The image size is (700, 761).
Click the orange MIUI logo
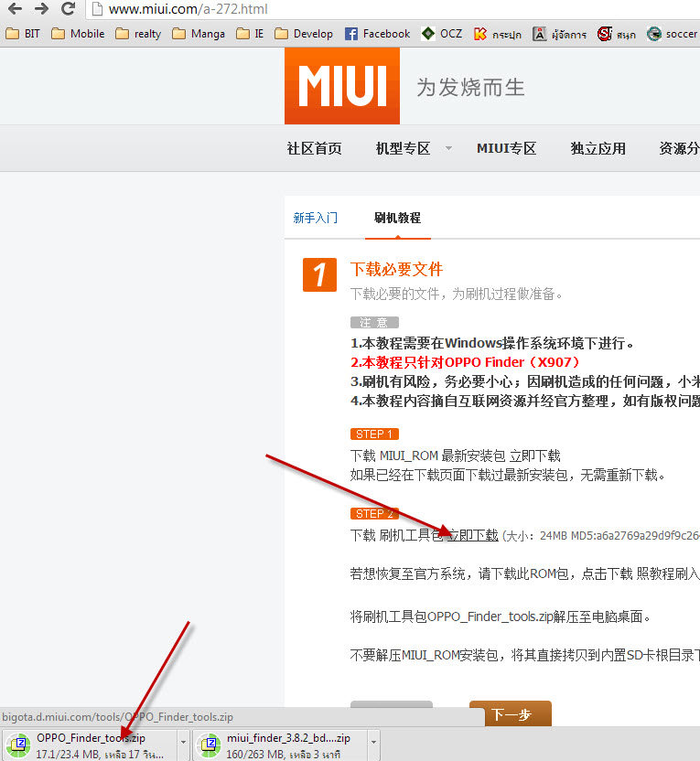pos(342,86)
